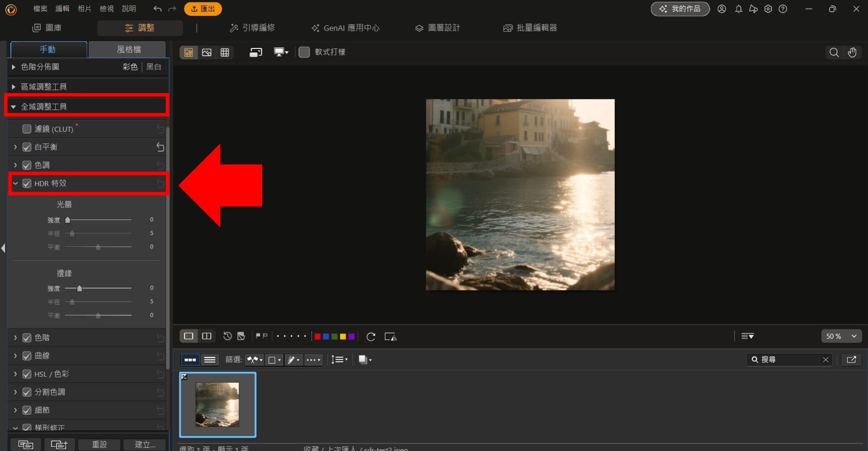868x451 pixels.
Task: Click the 光暈 強度 slider handle
Action: point(68,220)
